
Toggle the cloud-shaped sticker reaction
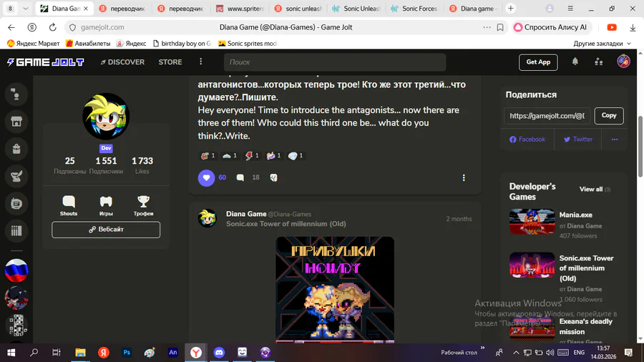tap(230, 155)
